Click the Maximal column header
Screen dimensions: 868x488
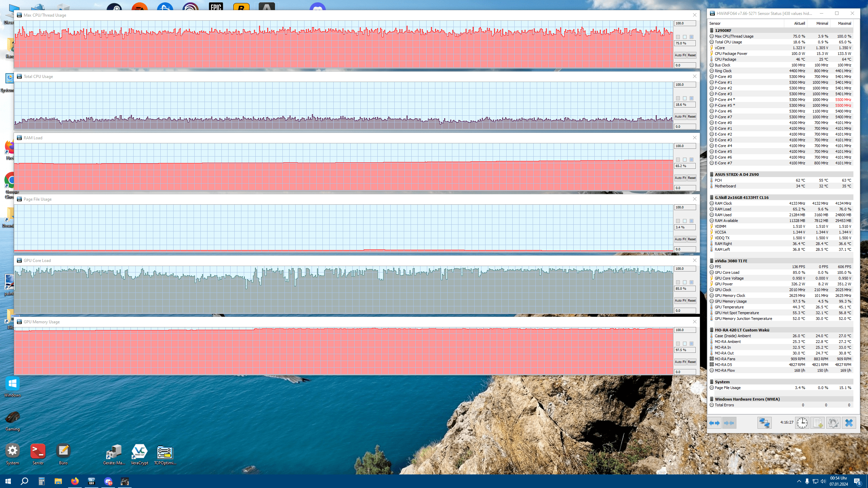tap(844, 23)
